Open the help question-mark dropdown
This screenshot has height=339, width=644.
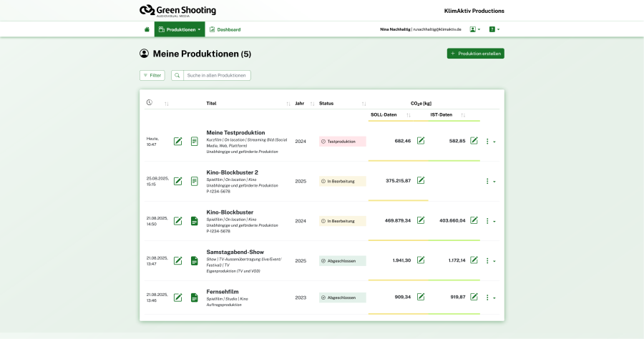(494, 29)
